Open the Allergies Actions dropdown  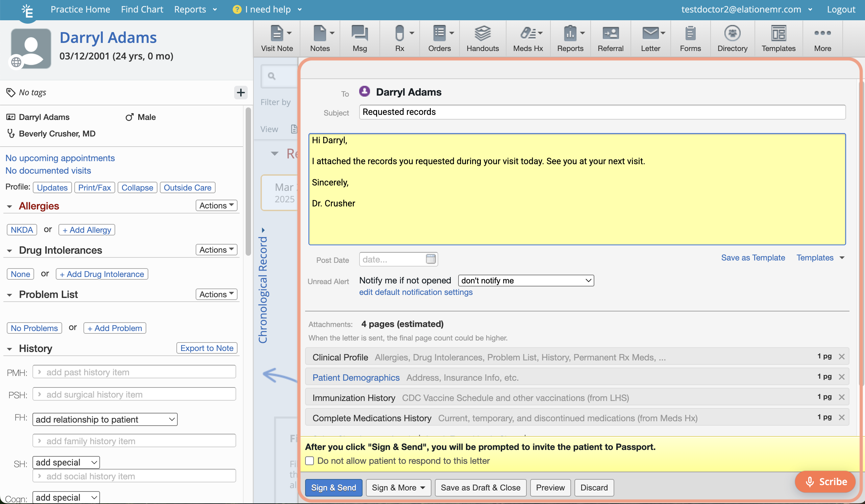216,205
